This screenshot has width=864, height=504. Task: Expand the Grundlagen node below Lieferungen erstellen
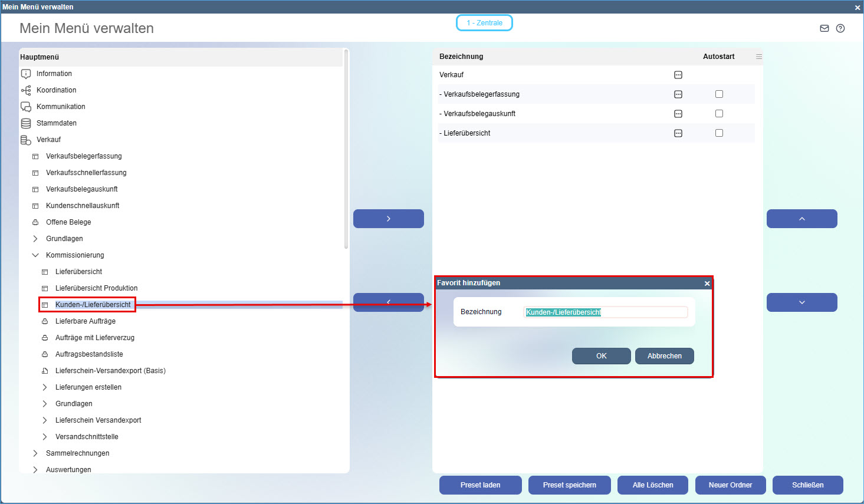click(x=45, y=404)
